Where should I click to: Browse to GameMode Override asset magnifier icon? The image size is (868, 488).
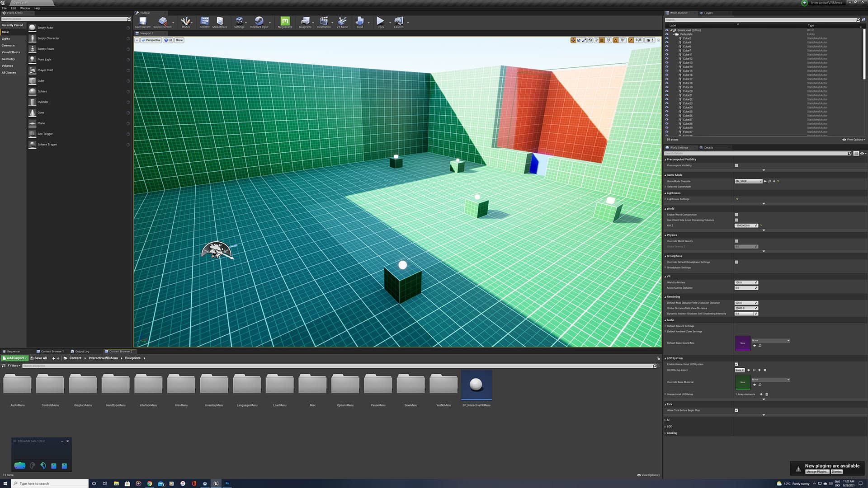[x=769, y=181]
